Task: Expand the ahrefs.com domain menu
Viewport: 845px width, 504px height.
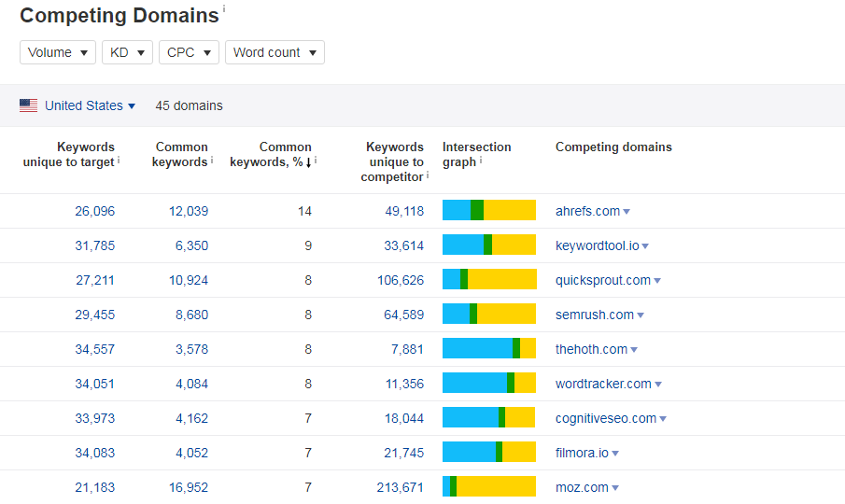Action: tap(627, 212)
